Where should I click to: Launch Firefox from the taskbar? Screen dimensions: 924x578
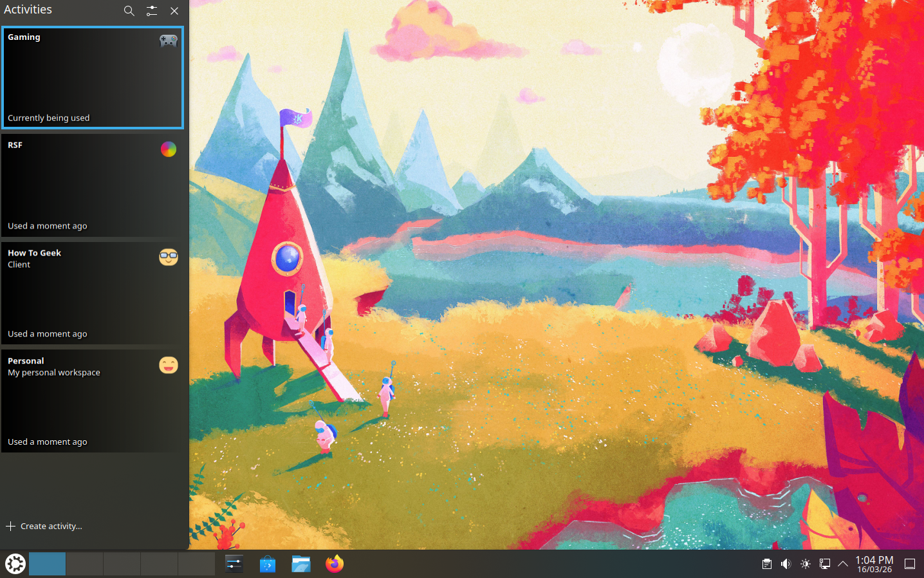(x=335, y=564)
